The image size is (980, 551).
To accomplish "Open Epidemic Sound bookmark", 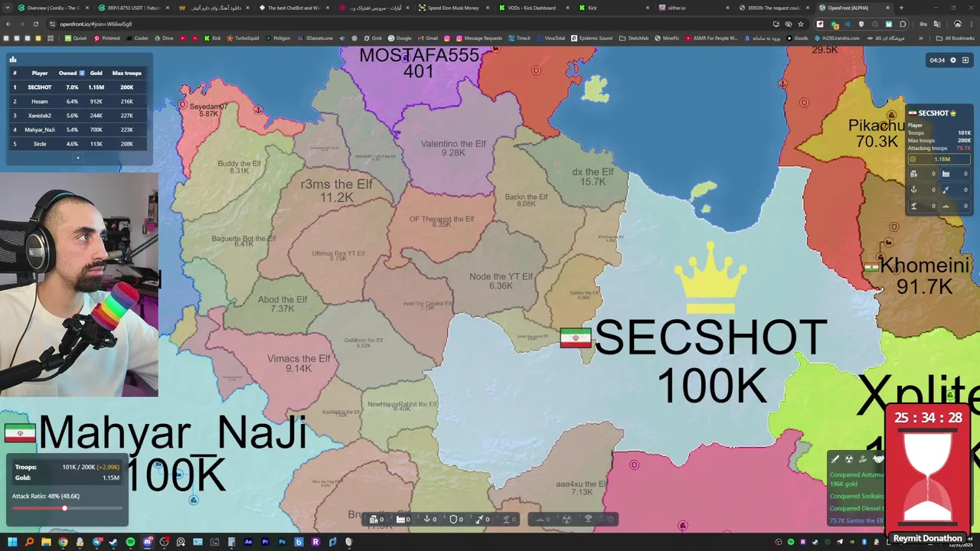I will pos(592,37).
